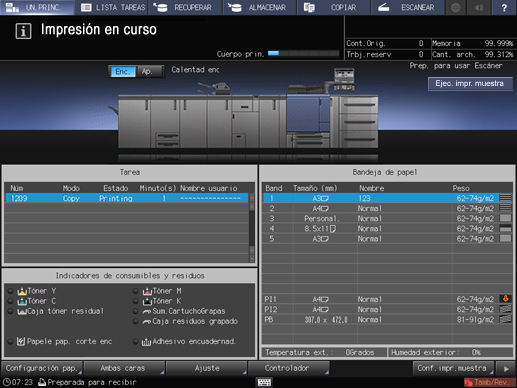517x388 pixels.
Task: Click the Papele pap. corte enc icon
Action: click(x=21, y=341)
